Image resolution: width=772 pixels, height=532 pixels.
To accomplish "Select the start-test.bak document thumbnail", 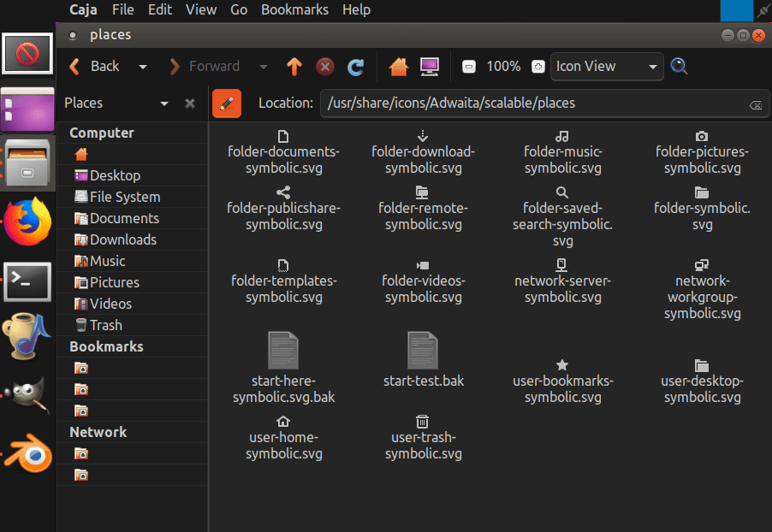I will pyautogui.click(x=423, y=351).
